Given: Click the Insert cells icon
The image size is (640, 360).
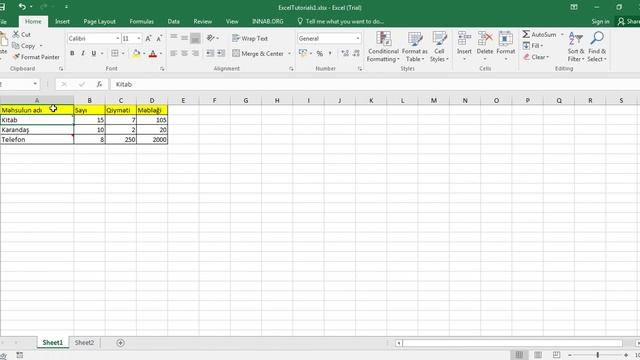Looking at the screenshot, I should pos(464,39).
